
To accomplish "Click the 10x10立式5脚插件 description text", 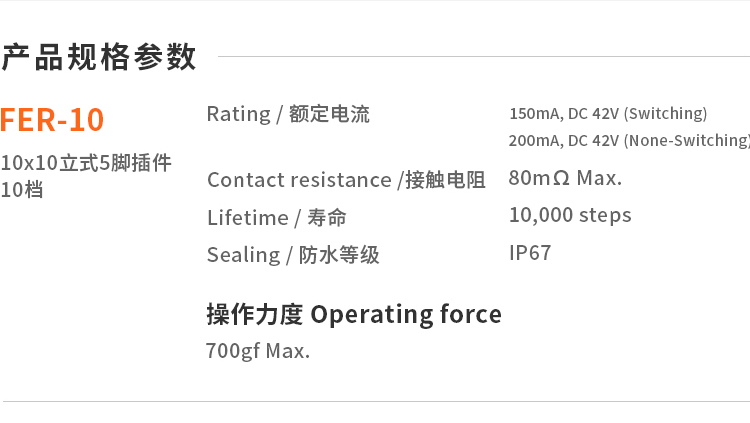I will coord(86,162).
